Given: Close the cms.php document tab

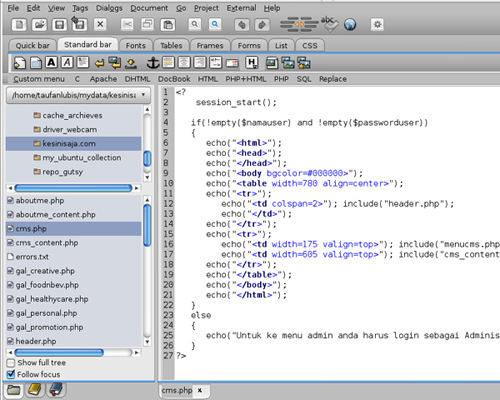Looking at the screenshot, I should pyautogui.click(x=200, y=390).
